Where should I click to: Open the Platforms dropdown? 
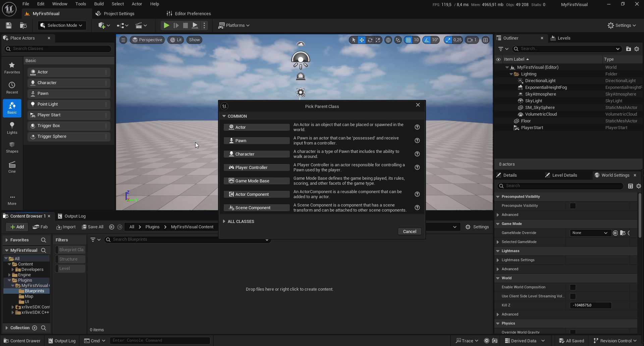pos(234,25)
